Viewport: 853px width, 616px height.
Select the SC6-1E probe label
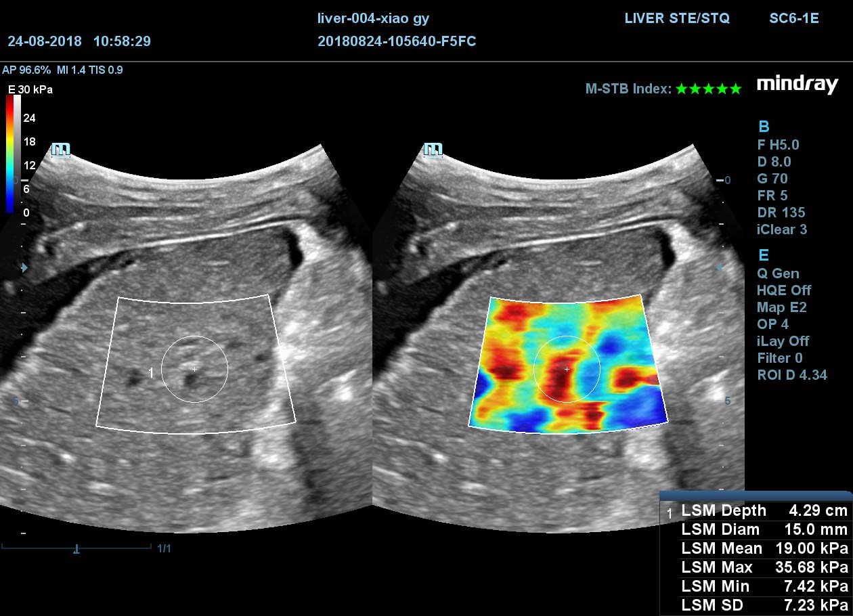click(x=793, y=18)
